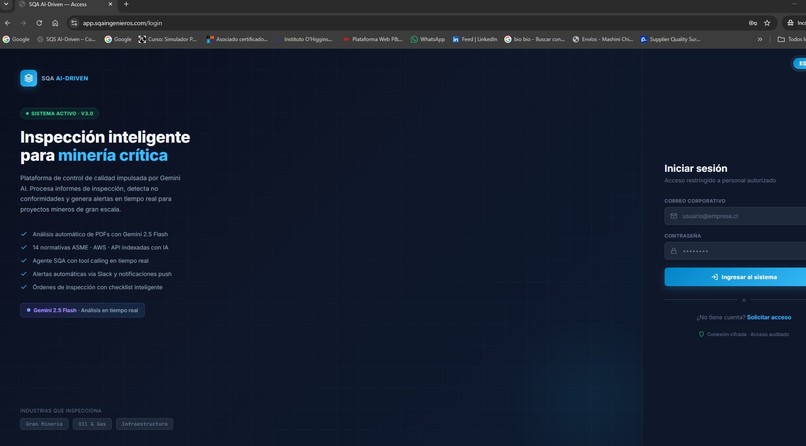Select the SQA AI-Driven — Access tab

coord(66,4)
